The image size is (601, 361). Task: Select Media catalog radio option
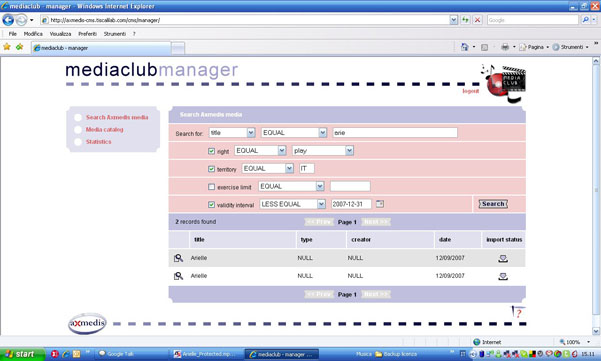[x=78, y=130]
